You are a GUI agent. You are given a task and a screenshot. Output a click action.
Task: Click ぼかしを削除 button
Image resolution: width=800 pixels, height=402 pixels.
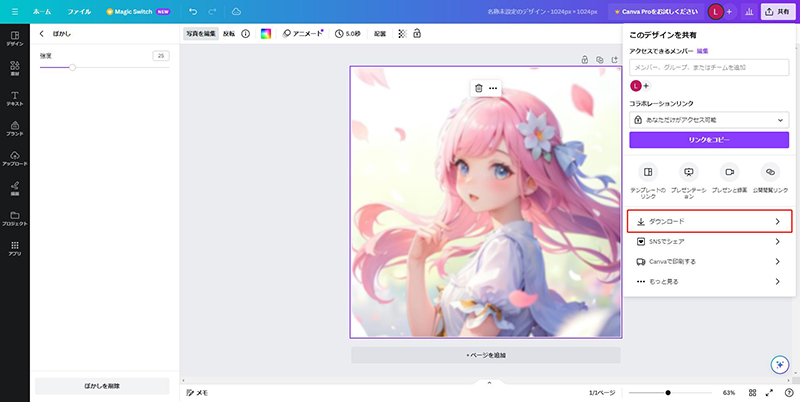point(102,386)
